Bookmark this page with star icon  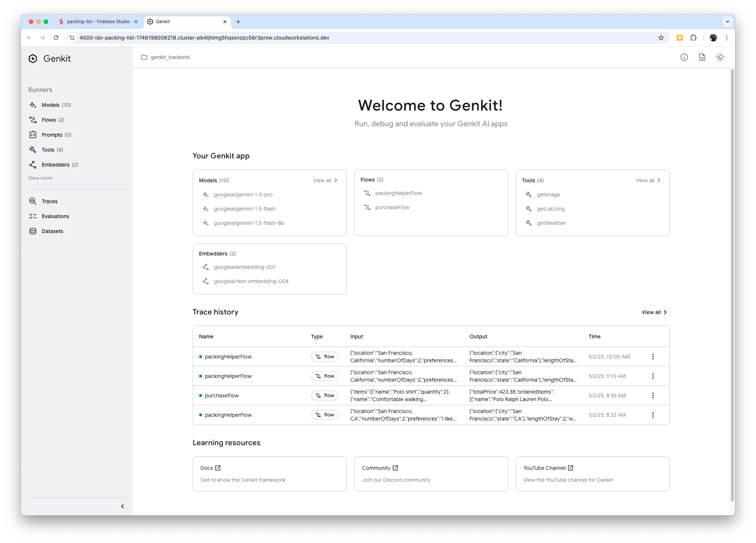click(661, 38)
